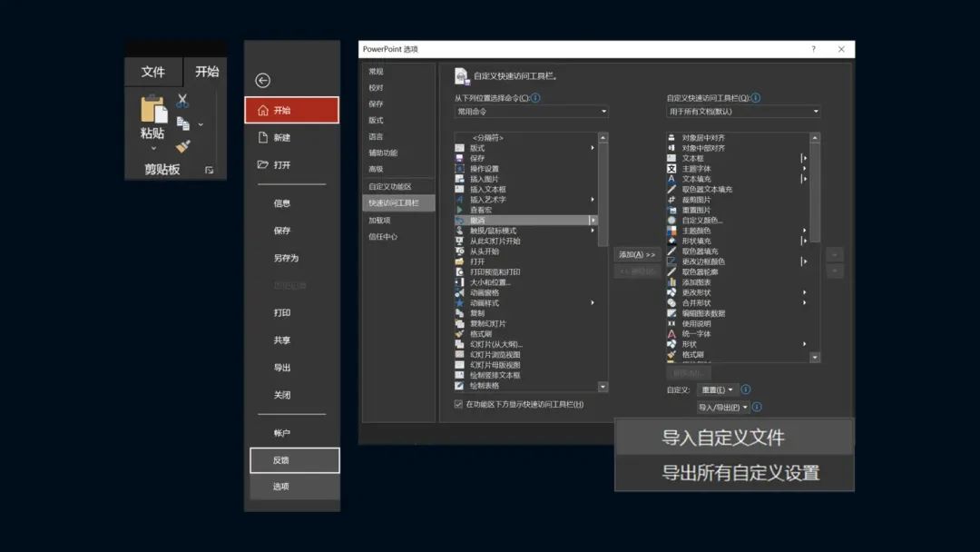Open the 导入/导出 dropdown button
Image resolution: width=980 pixels, height=552 pixels.
[722, 407]
